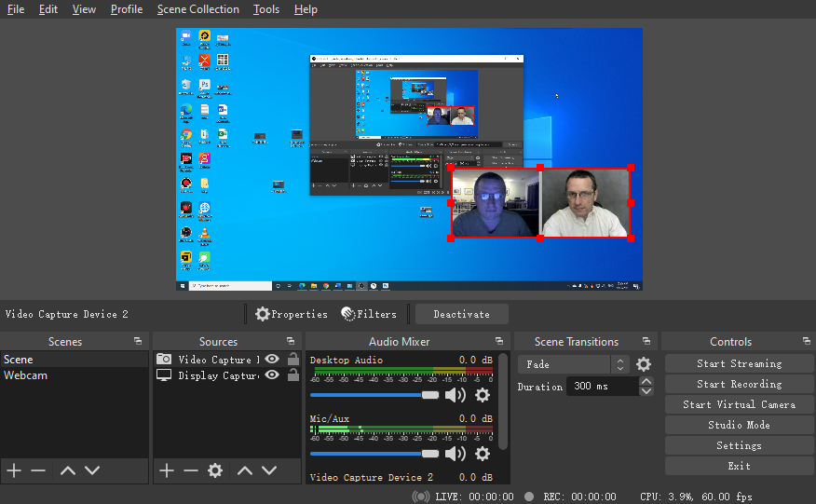Move scene down in Scenes panel
The image size is (816, 504).
pyautogui.click(x=92, y=470)
